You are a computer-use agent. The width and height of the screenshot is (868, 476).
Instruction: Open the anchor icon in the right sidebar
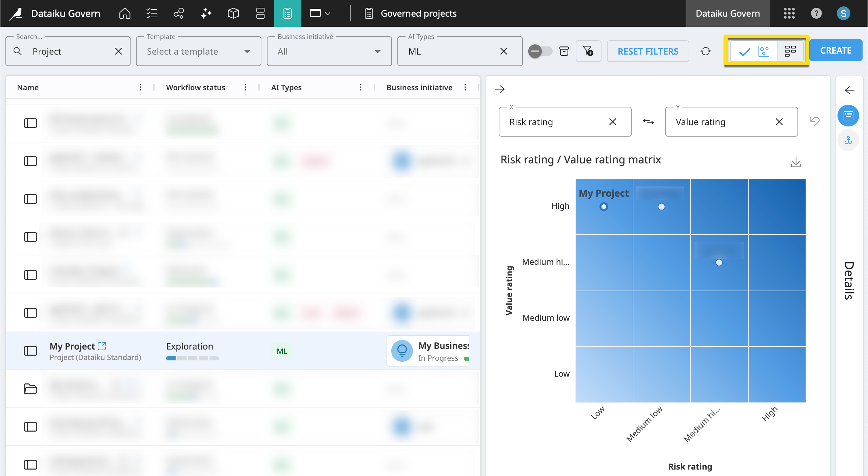[849, 140]
